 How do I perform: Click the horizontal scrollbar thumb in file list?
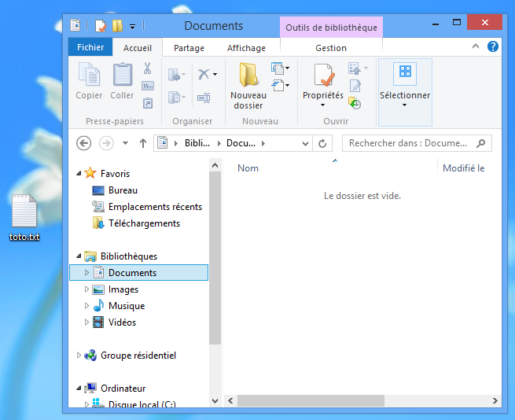tap(311, 400)
